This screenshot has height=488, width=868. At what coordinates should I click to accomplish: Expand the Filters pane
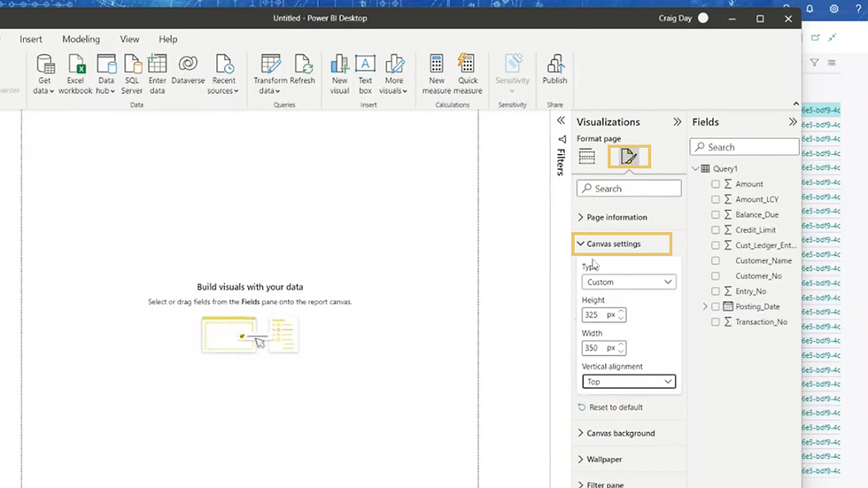561,120
